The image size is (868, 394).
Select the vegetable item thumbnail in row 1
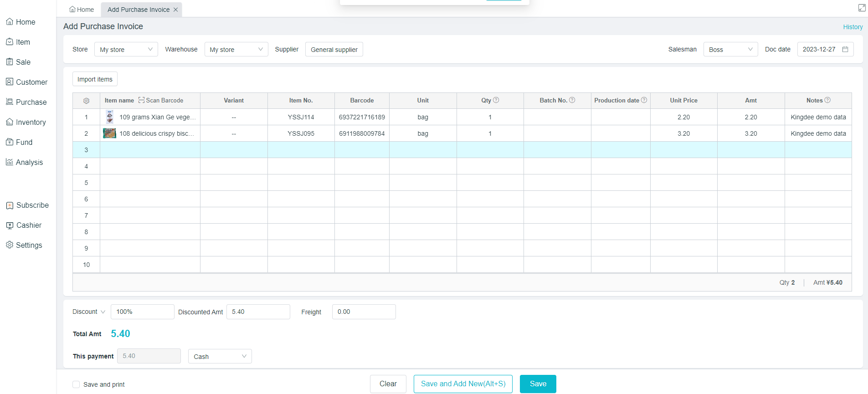110,117
